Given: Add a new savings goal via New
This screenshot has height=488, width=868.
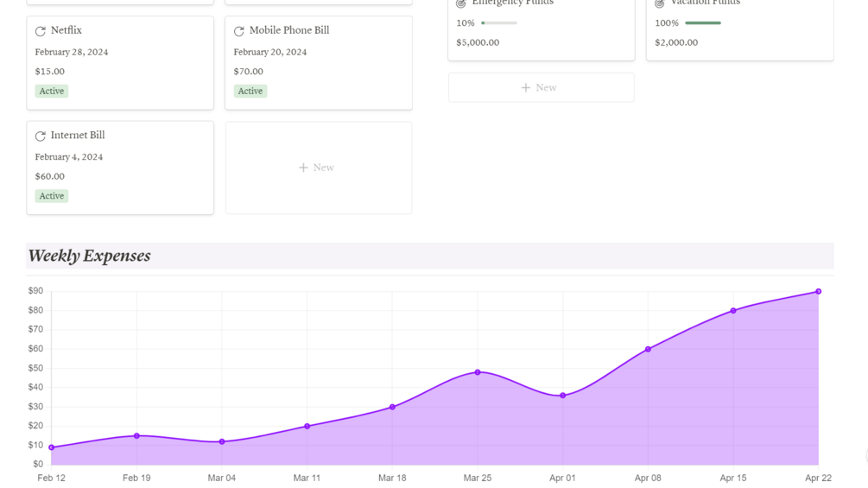Looking at the screenshot, I should point(541,87).
